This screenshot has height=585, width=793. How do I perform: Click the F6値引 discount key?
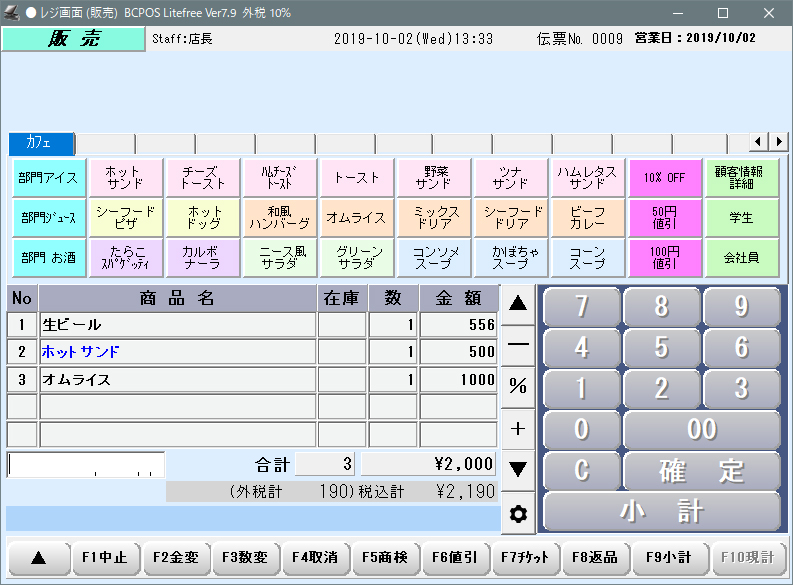coord(455,558)
